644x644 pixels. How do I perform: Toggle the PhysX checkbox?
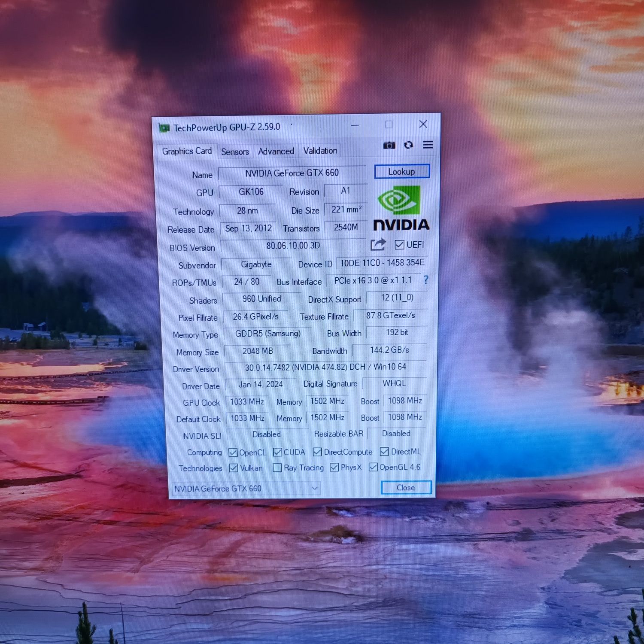point(334,467)
